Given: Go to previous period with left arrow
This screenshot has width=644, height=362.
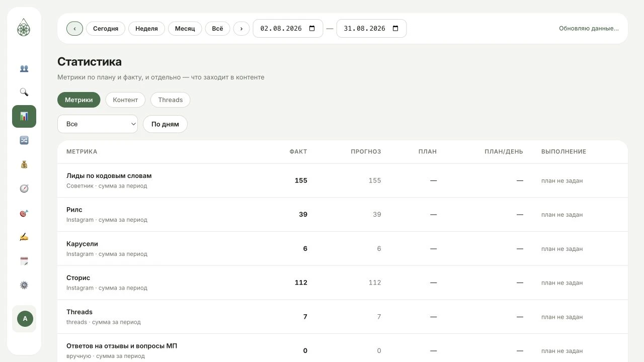Looking at the screenshot, I should (x=74, y=29).
